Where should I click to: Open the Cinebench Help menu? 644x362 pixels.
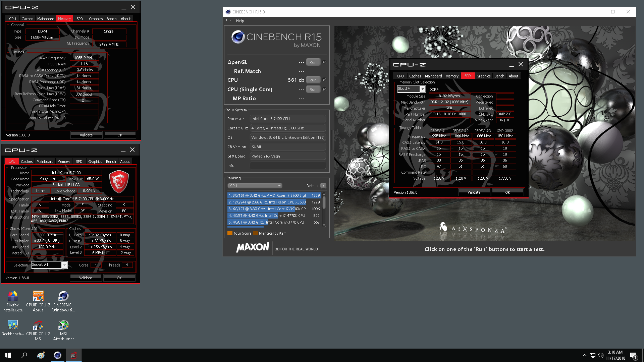tap(240, 21)
